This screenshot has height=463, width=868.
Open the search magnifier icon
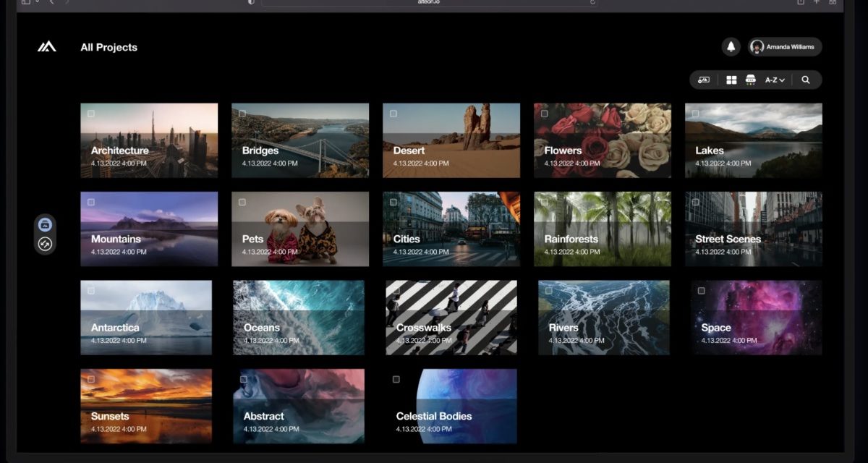click(806, 80)
